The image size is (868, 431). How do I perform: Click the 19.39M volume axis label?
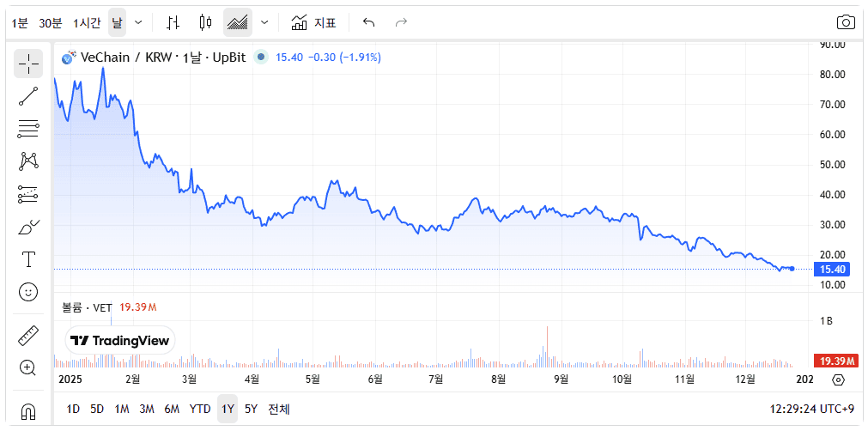[835, 361]
